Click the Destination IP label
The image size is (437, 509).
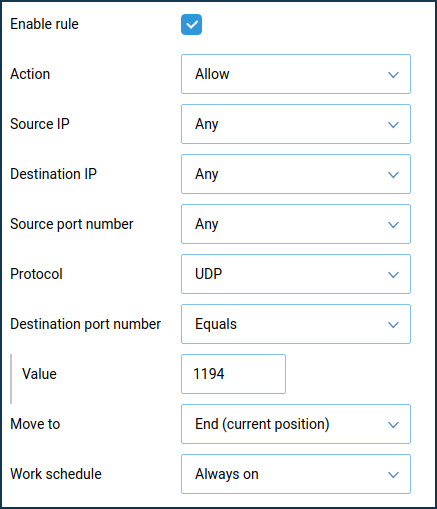[53, 174]
